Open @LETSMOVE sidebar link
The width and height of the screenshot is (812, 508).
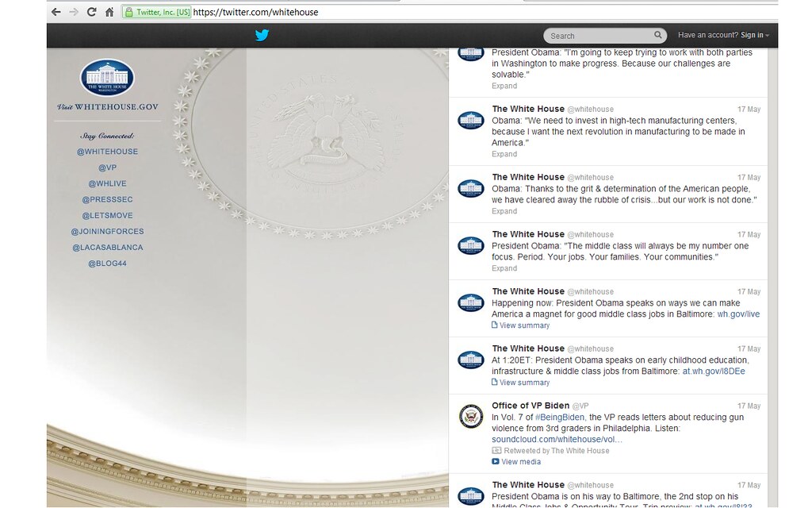(x=108, y=216)
